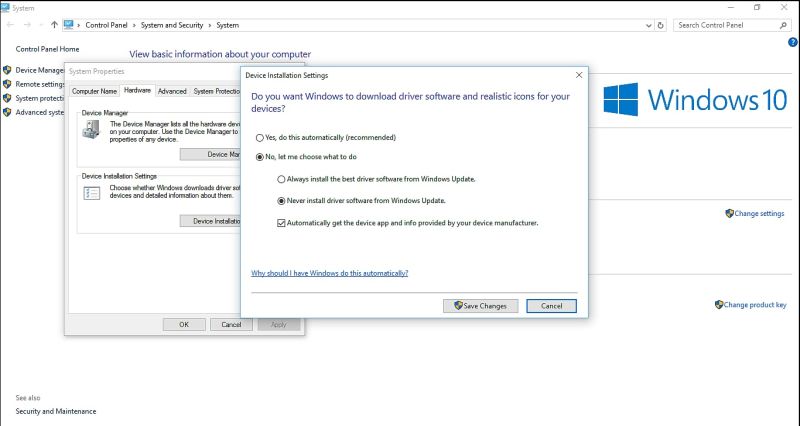The width and height of the screenshot is (800, 426).
Task: Go back with the Back arrow
Action: 10,25
